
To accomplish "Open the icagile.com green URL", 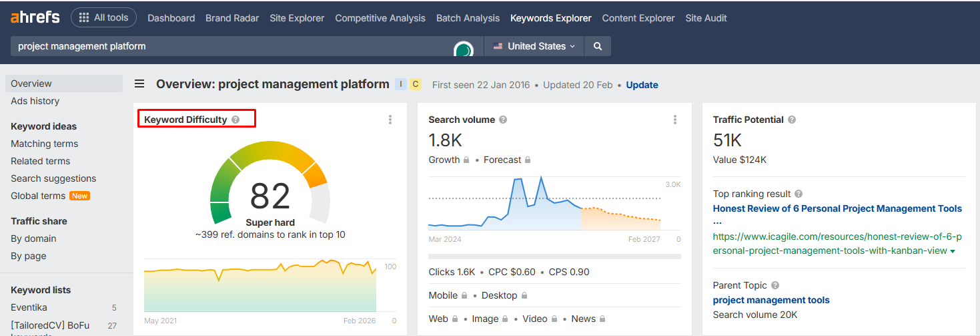I will [837, 244].
